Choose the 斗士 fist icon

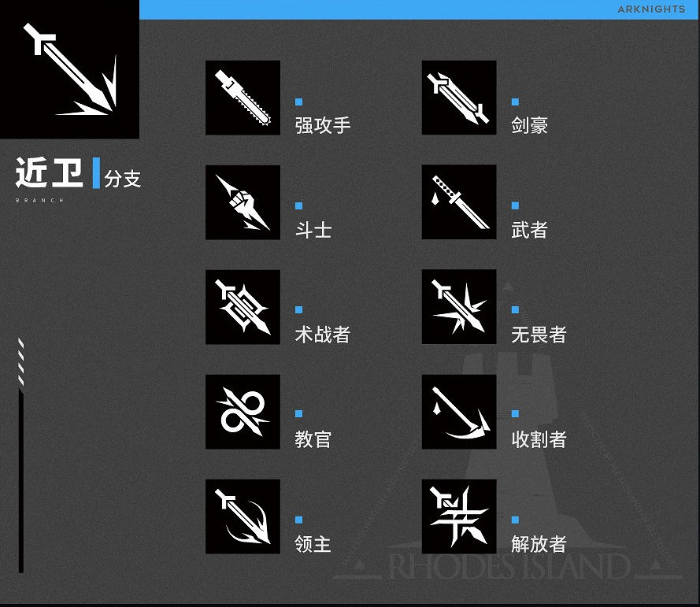(243, 202)
